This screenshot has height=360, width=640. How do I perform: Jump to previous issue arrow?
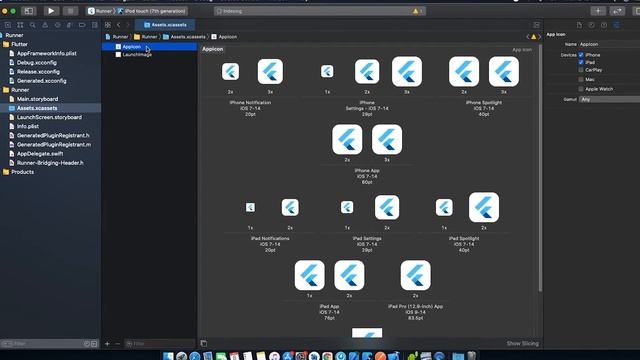coord(527,37)
